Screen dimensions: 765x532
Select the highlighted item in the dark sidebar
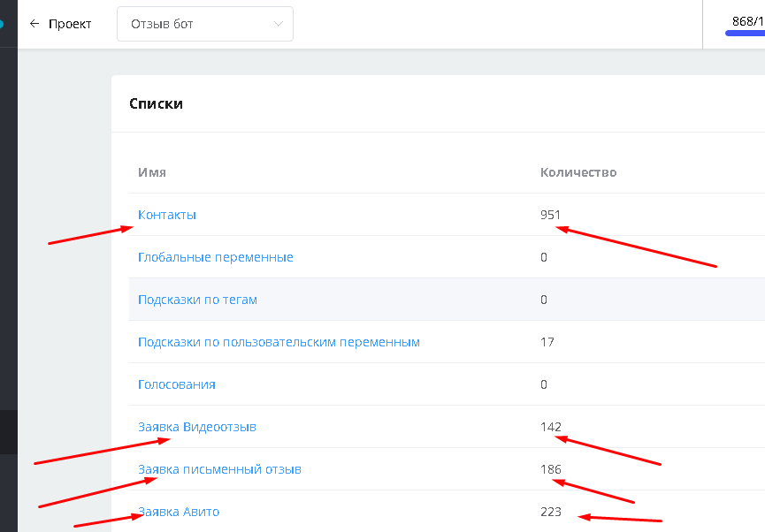pos(8,432)
